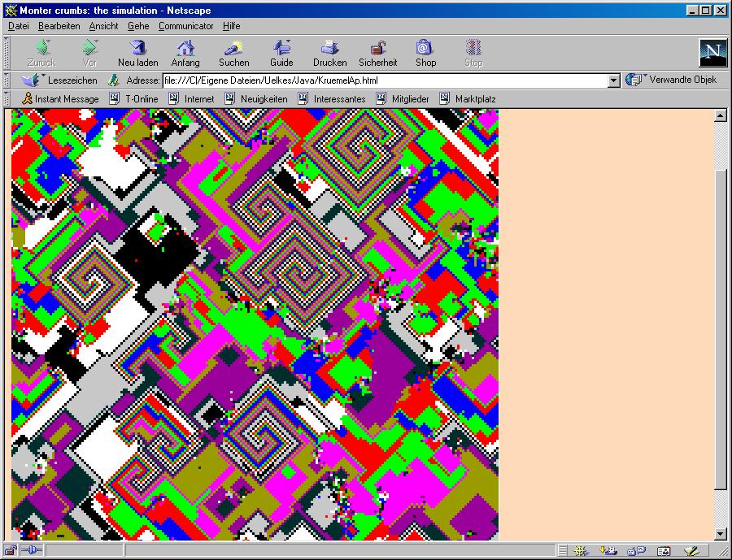The width and height of the screenshot is (732, 560).
Task: Click the Shop toolbar icon
Action: tap(425, 53)
